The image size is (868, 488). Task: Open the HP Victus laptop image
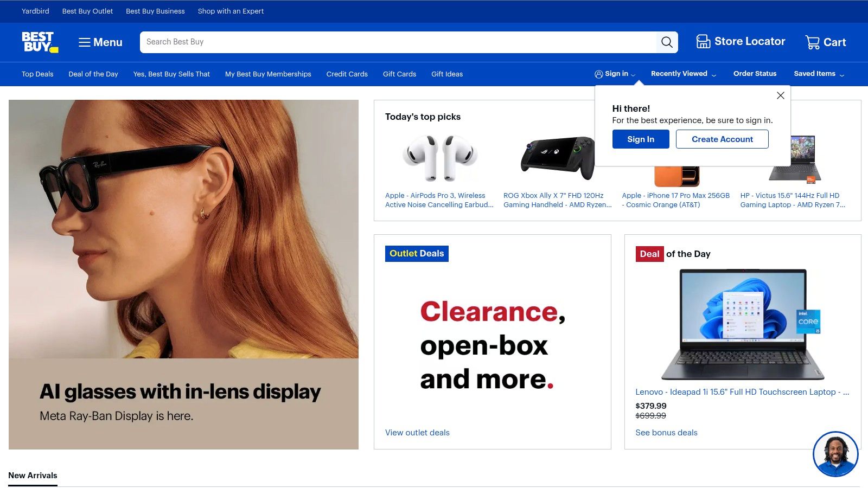tap(795, 159)
